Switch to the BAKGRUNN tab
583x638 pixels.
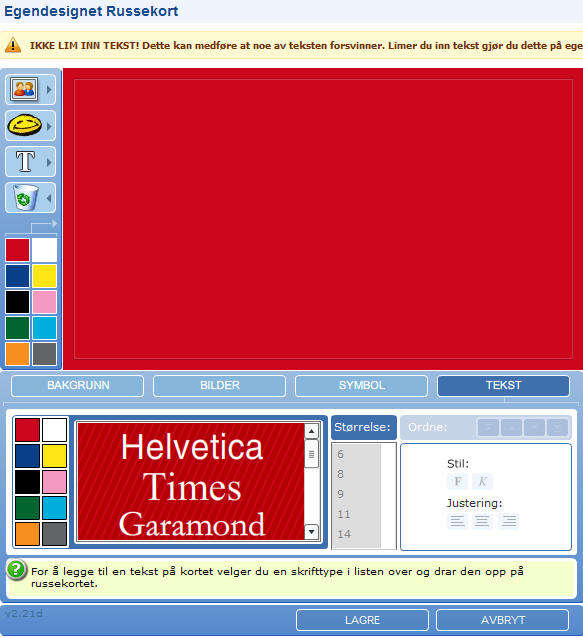[77, 385]
